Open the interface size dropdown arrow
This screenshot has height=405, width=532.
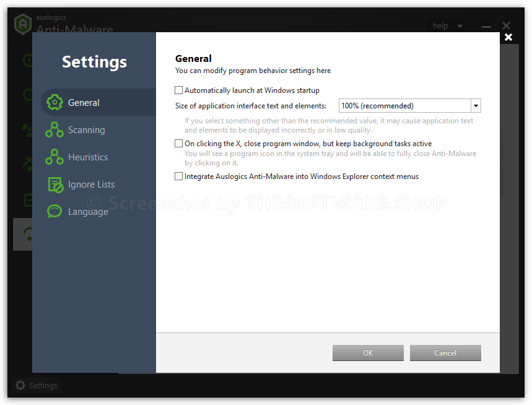tap(476, 106)
